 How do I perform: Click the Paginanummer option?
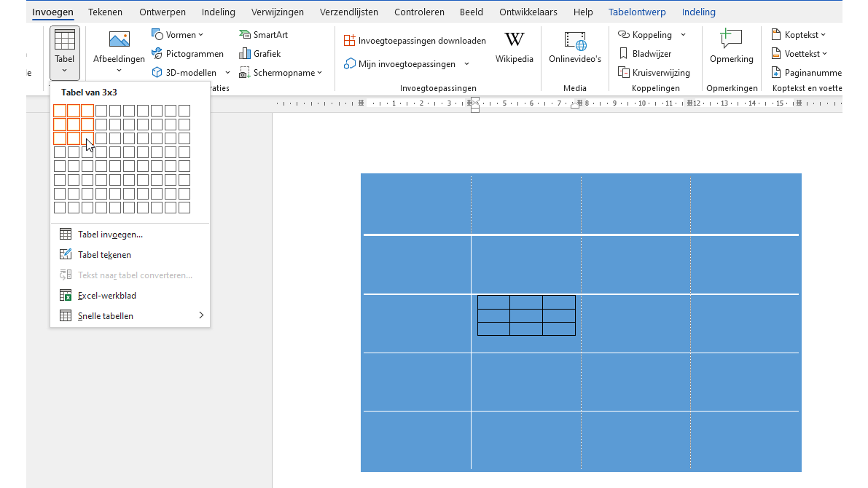(x=806, y=73)
